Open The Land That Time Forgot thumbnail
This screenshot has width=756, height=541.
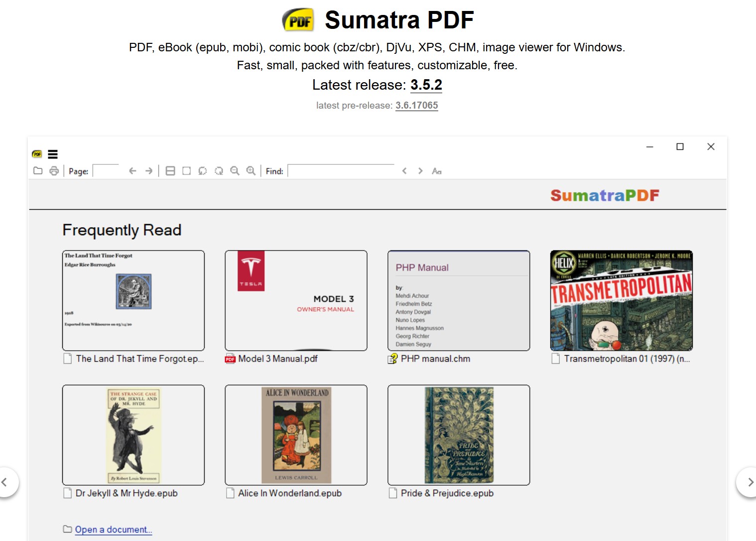pyautogui.click(x=133, y=300)
